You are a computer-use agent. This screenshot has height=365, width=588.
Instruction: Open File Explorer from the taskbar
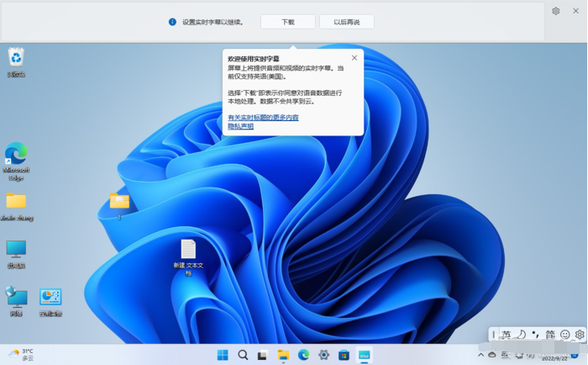click(283, 355)
